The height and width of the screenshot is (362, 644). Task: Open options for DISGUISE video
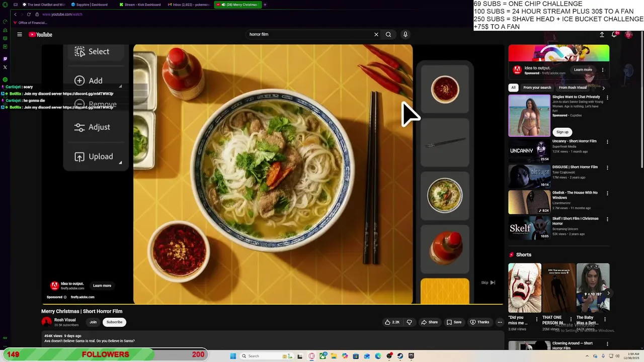click(x=607, y=167)
